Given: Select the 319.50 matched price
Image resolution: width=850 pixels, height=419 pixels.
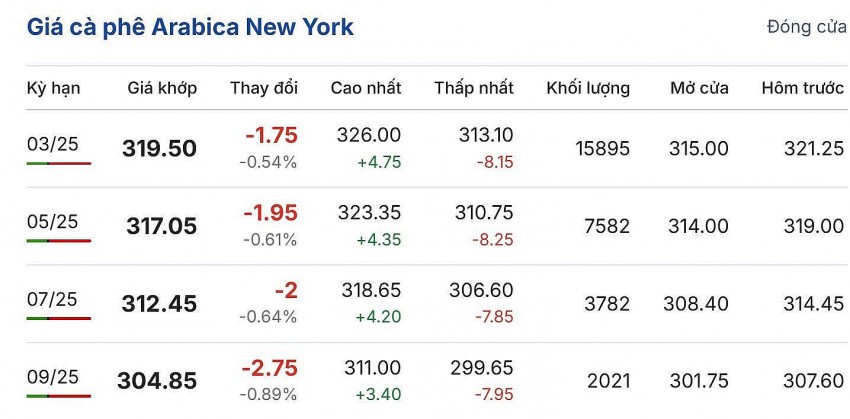Looking at the screenshot, I should (x=160, y=149).
